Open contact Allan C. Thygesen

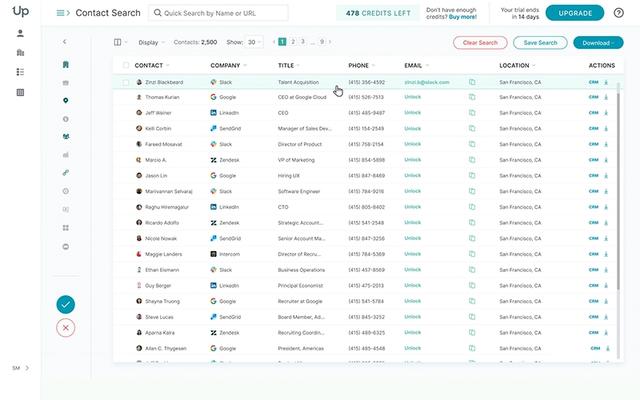tap(166, 348)
